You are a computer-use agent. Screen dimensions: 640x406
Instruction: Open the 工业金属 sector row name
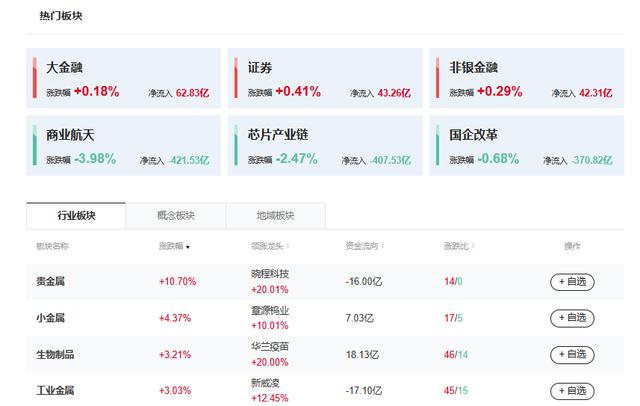(55, 390)
